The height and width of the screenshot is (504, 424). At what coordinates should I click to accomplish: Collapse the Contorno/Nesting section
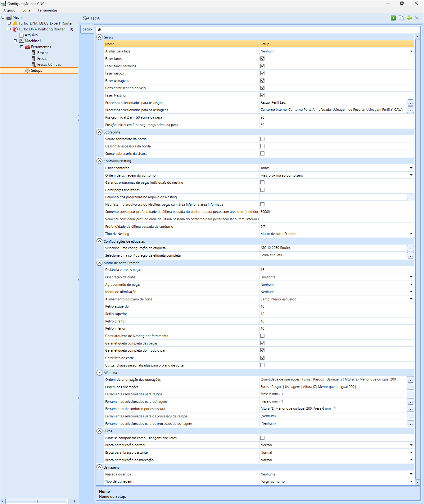[100, 161]
